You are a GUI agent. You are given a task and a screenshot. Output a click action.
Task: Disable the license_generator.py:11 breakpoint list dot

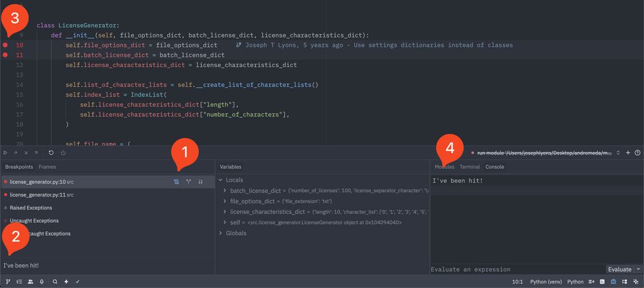pyautogui.click(x=6, y=195)
